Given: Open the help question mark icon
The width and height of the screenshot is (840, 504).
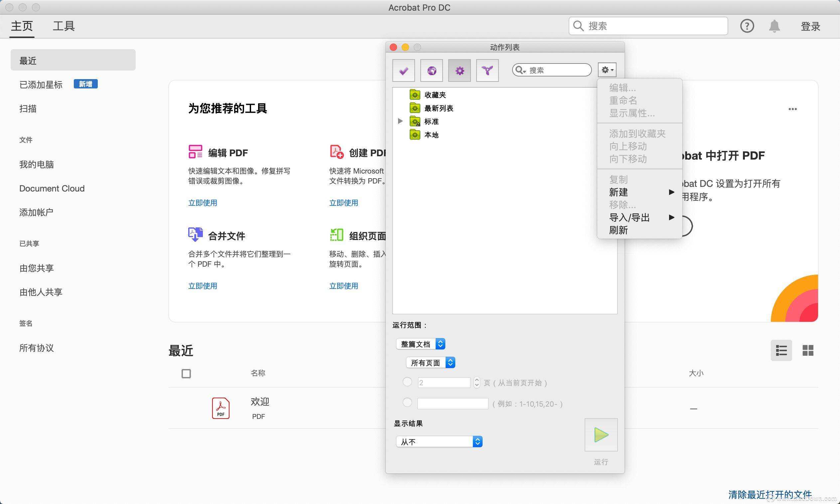Looking at the screenshot, I should click(747, 26).
